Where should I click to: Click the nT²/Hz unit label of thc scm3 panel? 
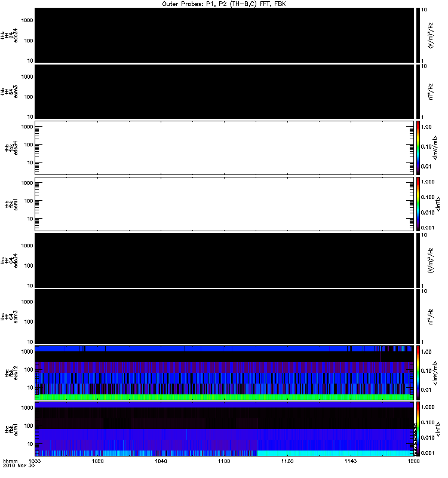point(430,317)
